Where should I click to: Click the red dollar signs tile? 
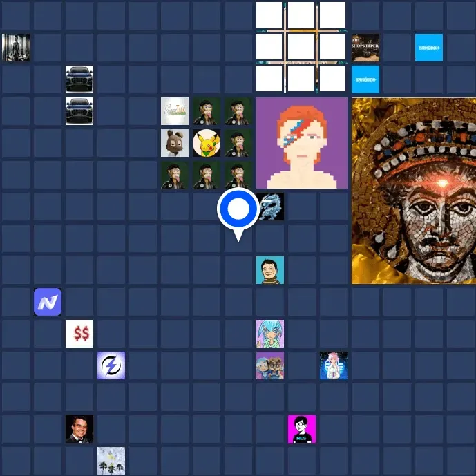[79, 334]
